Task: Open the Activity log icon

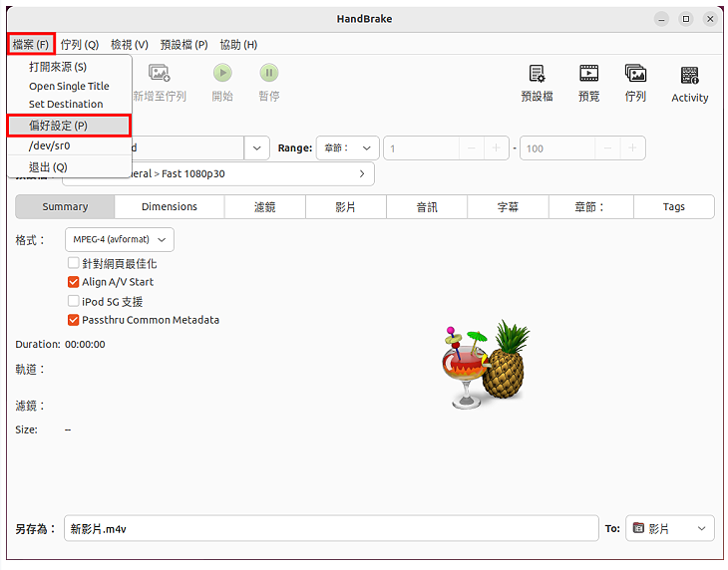Action: click(689, 75)
